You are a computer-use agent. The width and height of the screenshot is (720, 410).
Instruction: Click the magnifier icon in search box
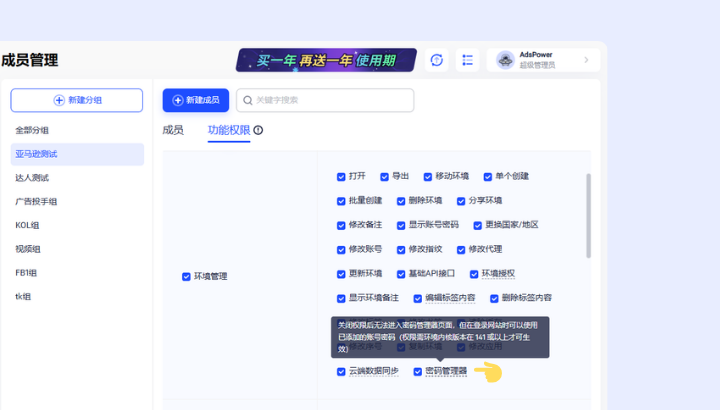tap(248, 100)
